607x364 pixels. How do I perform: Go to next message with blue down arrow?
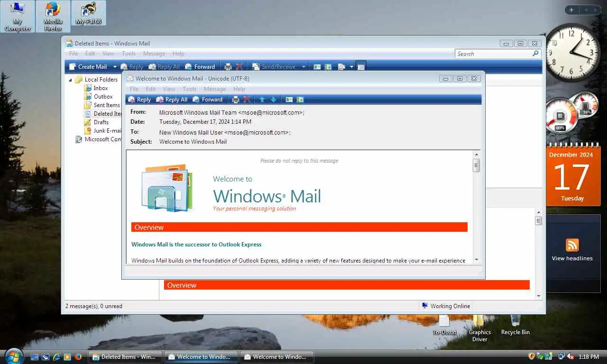(x=274, y=100)
